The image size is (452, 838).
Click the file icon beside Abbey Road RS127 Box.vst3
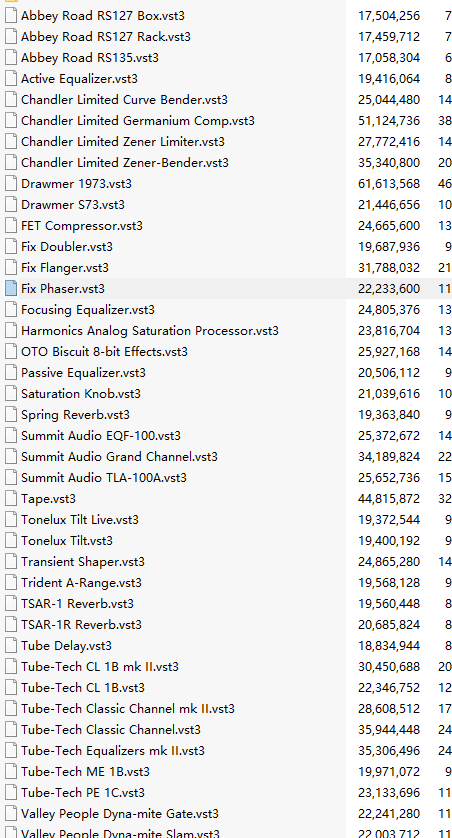(x=11, y=15)
